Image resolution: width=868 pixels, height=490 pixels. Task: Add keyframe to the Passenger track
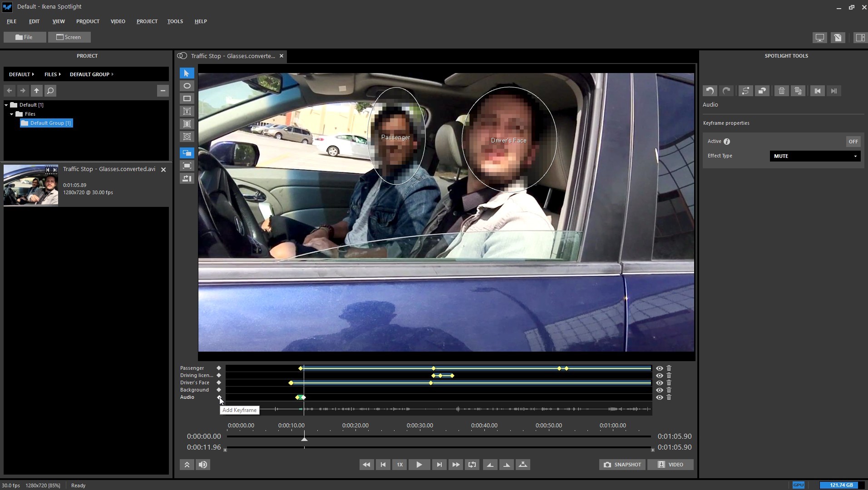(219, 368)
